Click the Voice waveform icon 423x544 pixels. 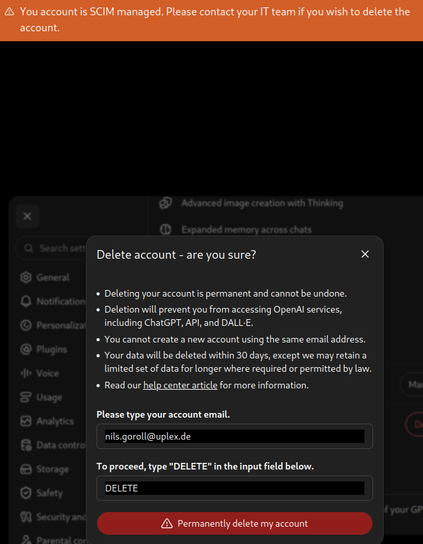[26, 373]
